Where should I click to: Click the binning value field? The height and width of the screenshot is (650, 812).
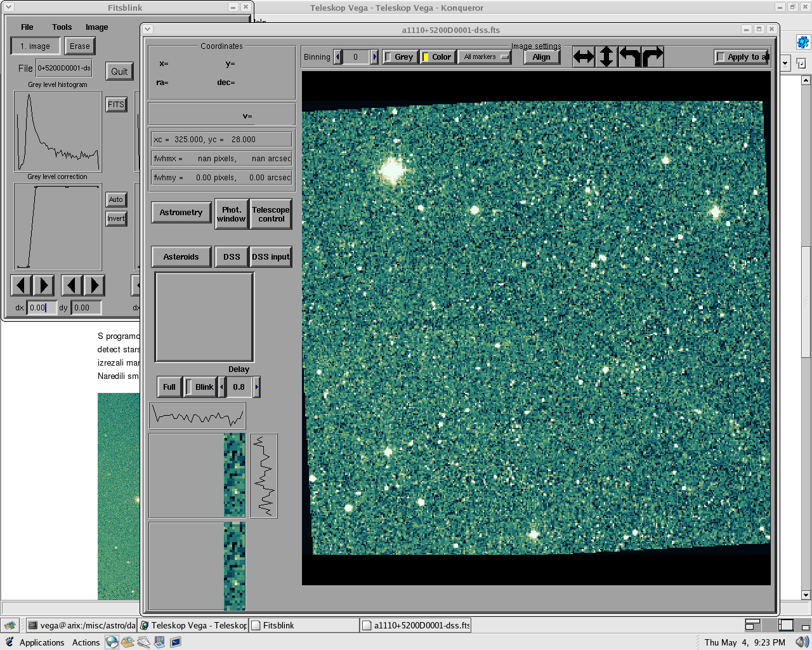(x=356, y=56)
